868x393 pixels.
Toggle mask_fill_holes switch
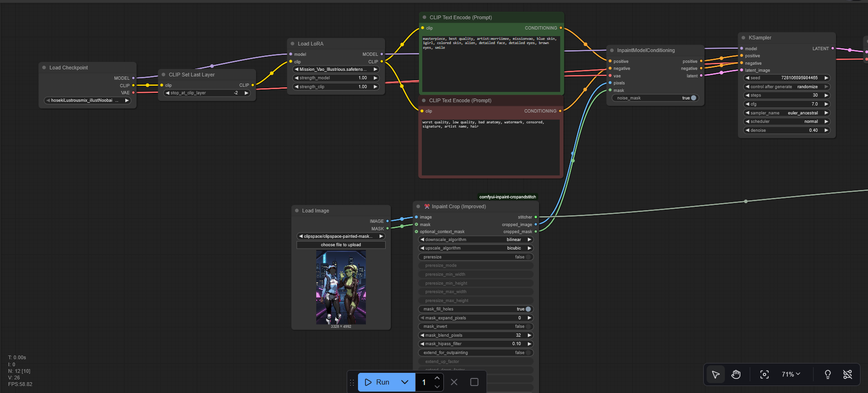point(528,309)
